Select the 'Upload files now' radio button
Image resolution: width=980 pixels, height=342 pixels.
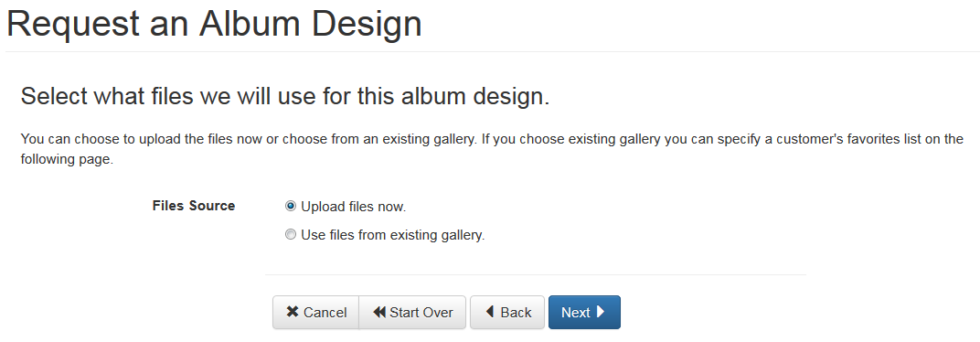click(290, 206)
